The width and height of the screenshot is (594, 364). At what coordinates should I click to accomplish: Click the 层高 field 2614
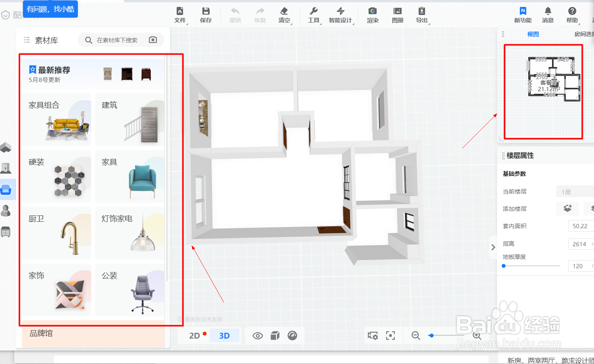tap(581, 244)
